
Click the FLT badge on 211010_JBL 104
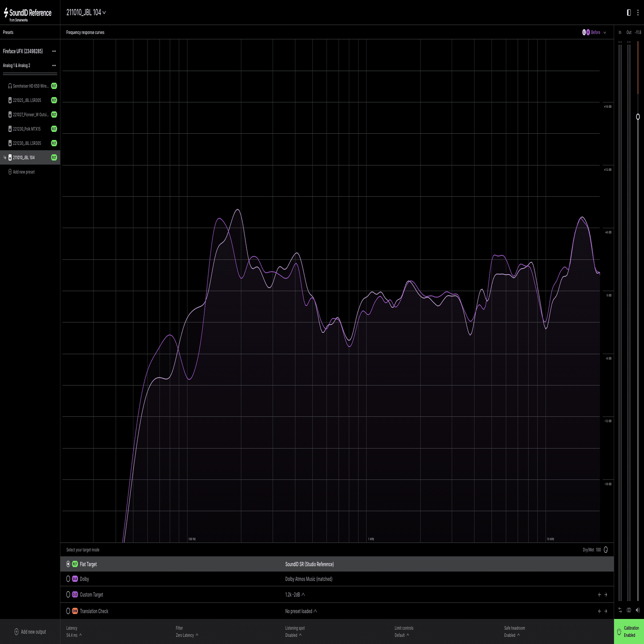click(x=54, y=157)
